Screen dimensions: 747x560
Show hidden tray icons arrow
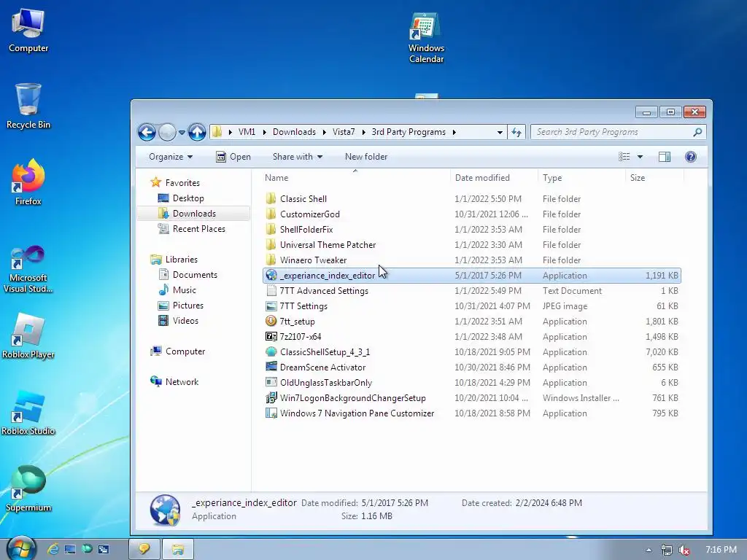[649, 550]
